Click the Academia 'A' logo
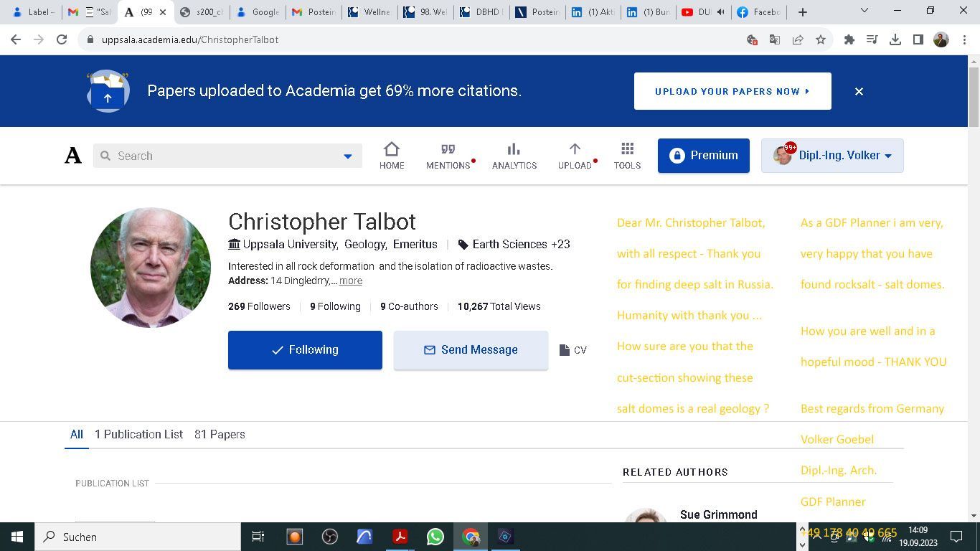Image resolution: width=980 pixels, height=551 pixels. [73, 156]
